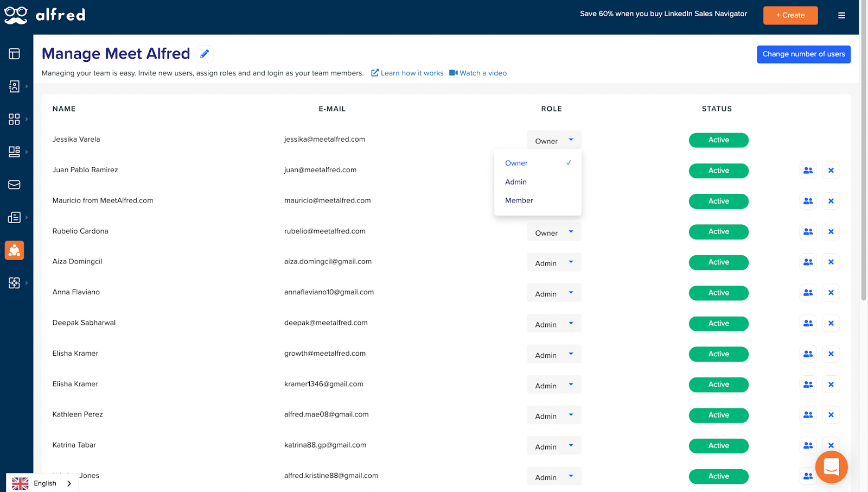
Task: Click the Alfred logo in header
Action: (x=45, y=15)
